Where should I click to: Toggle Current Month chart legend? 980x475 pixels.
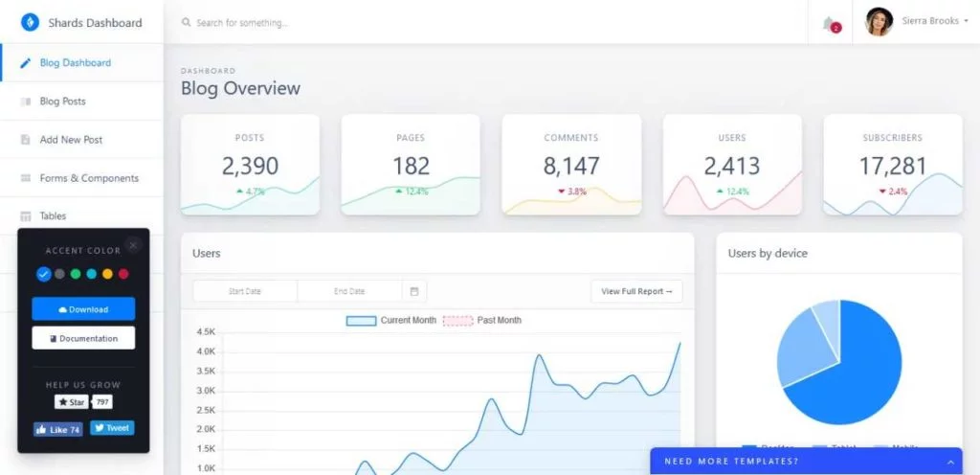pyautogui.click(x=391, y=320)
